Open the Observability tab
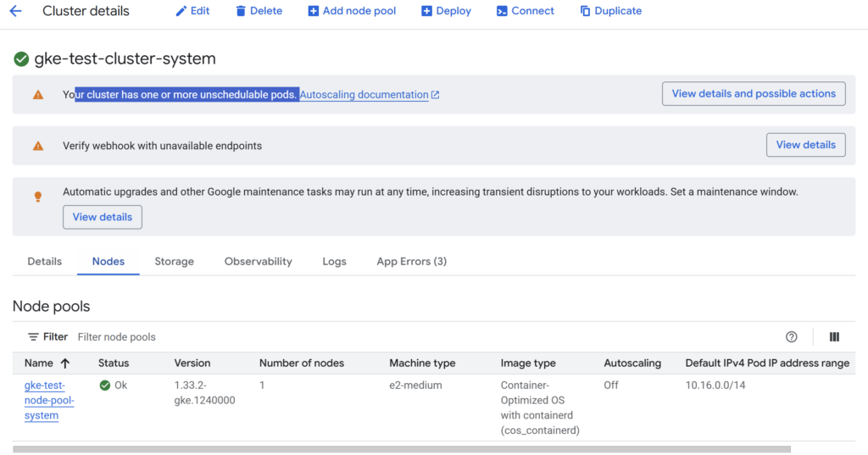The width and height of the screenshot is (868, 455). coord(258,261)
